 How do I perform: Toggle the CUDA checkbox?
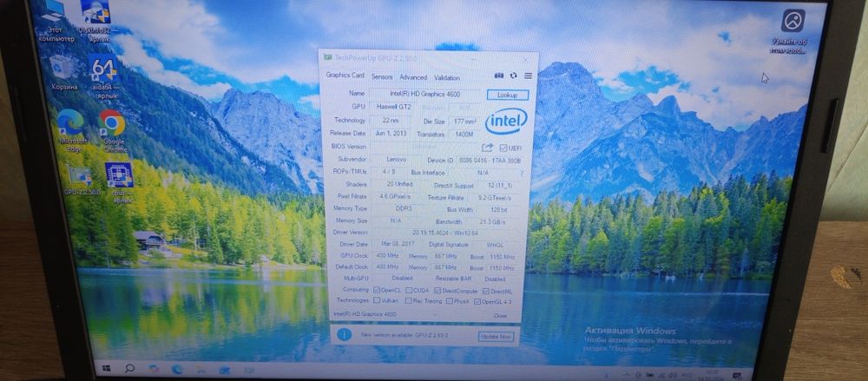409,290
